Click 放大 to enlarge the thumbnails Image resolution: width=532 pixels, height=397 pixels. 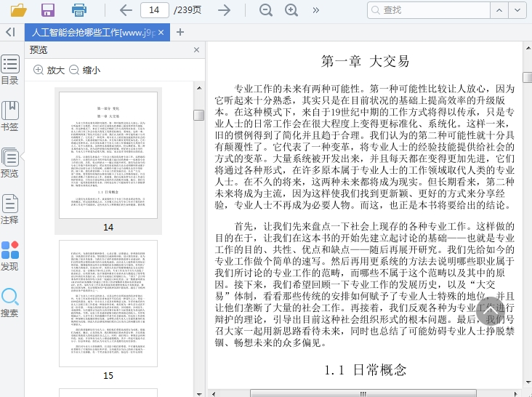(x=49, y=71)
